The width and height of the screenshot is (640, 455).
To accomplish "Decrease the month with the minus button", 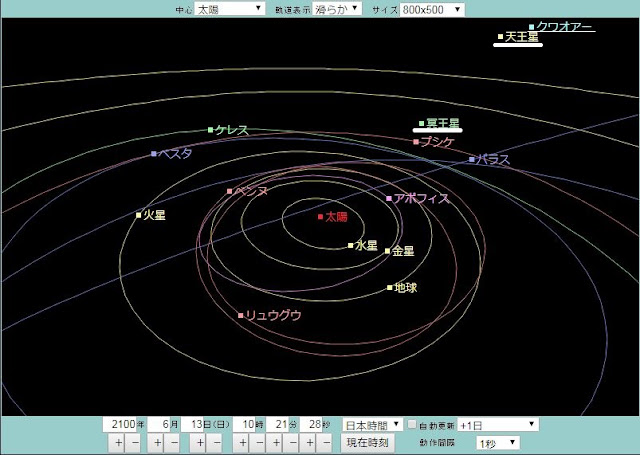I will (174, 443).
